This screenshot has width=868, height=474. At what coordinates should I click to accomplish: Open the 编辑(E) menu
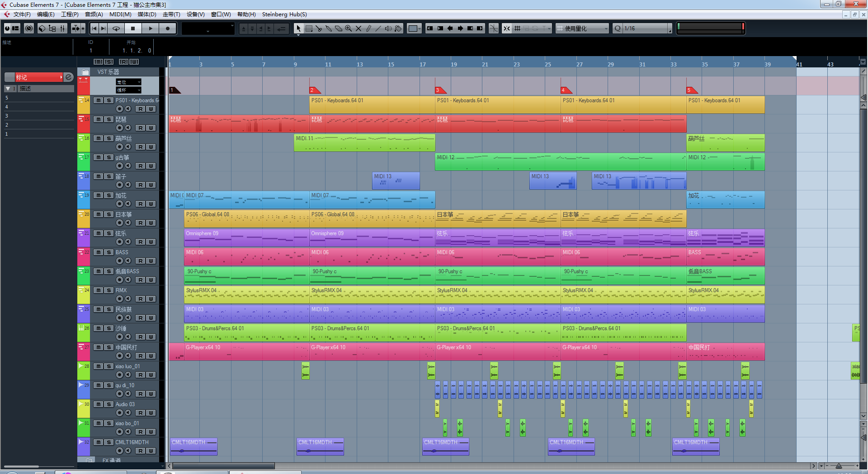46,14
